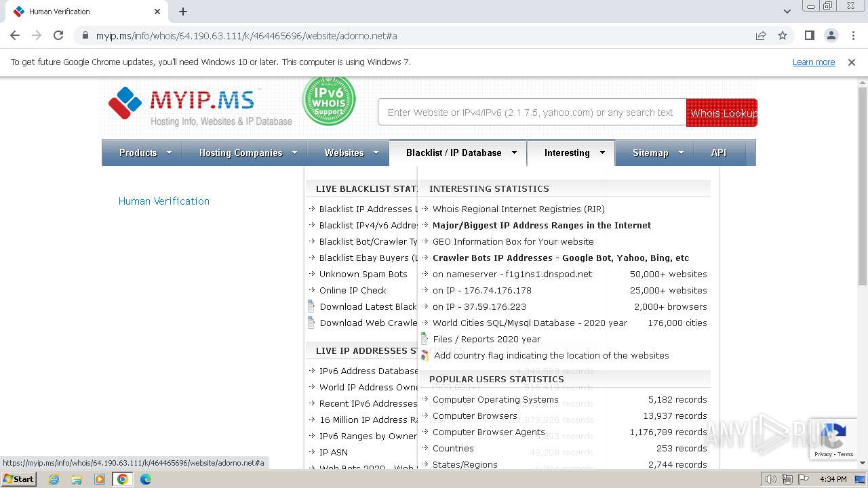Open Computer Operating Systems statistics
The width and height of the screenshot is (868, 488).
[x=496, y=399]
